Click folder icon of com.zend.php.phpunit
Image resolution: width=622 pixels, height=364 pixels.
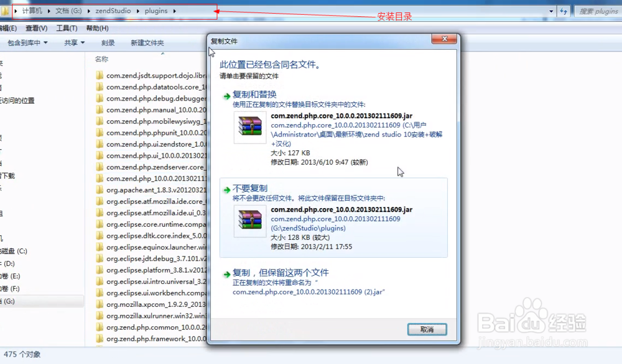[100, 133]
